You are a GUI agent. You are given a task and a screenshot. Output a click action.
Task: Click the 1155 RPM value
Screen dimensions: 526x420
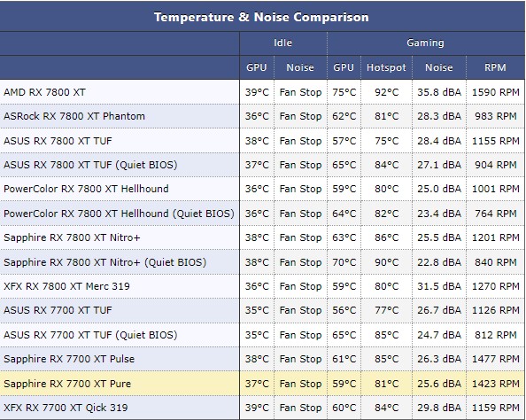coord(496,141)
